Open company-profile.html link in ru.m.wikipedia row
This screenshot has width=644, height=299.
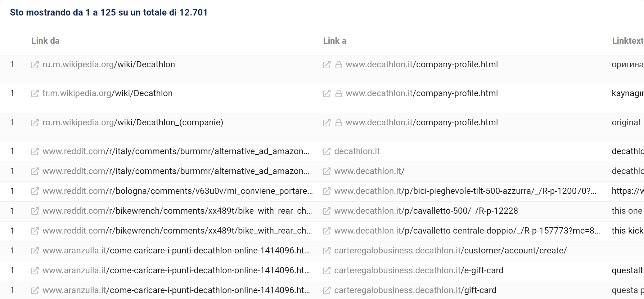(x=422, y=65)
